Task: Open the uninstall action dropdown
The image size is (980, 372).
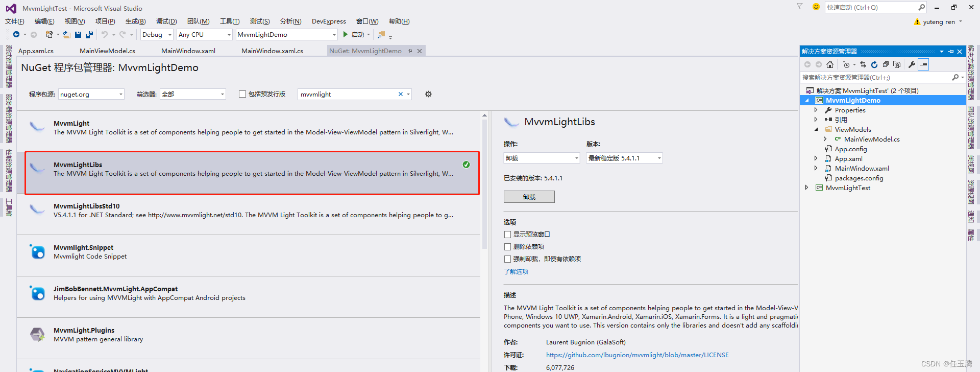Action: [542, 158]
